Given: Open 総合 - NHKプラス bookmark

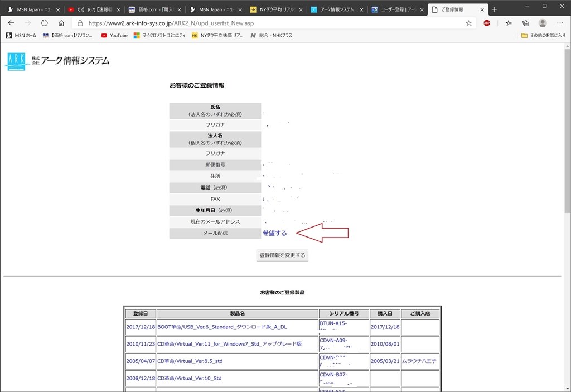Looking at the screenshot, I should point(272,35).
